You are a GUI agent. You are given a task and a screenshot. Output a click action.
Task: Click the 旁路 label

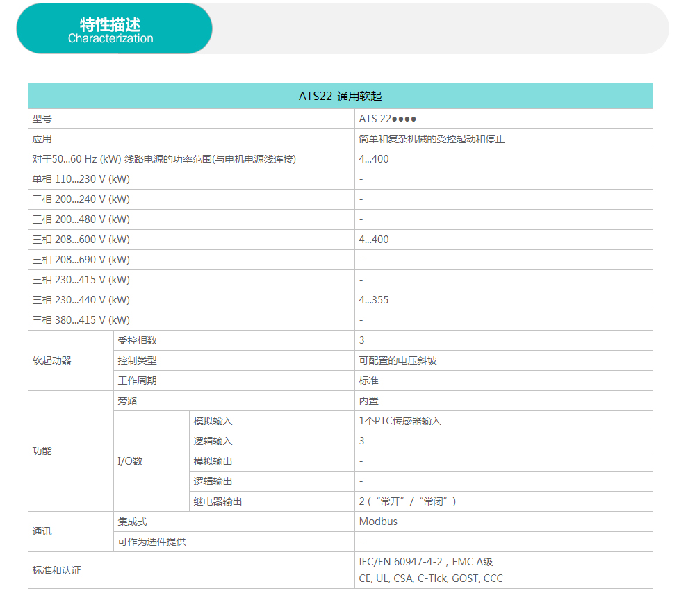tap(128, 401)
